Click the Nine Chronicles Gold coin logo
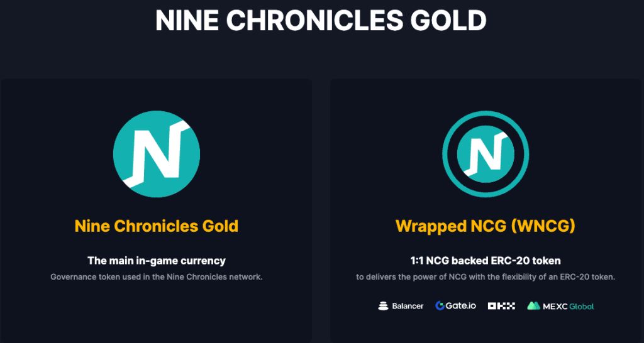The image size is (644, 343). tap(157, 154)
